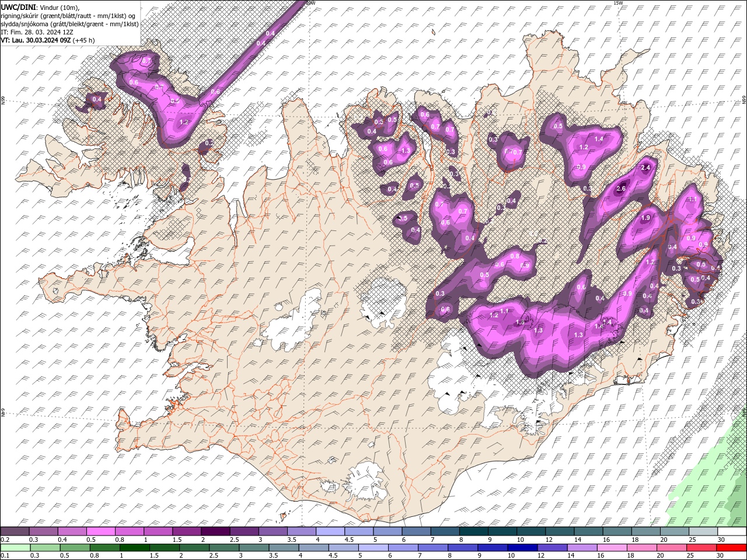Select the upper legend swatch between 20 and 25
The width and height of the screenshot is (747, 560).
(674, 531)
